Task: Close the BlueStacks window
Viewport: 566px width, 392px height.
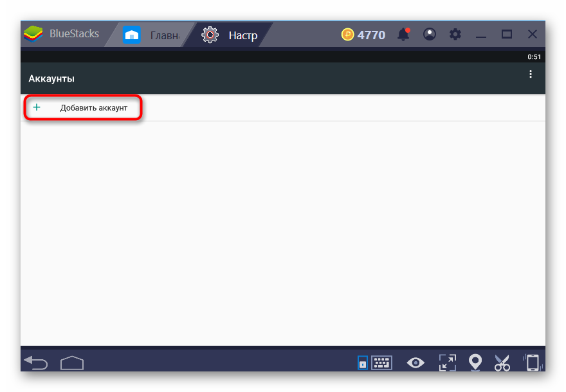Action: (533, 34)
